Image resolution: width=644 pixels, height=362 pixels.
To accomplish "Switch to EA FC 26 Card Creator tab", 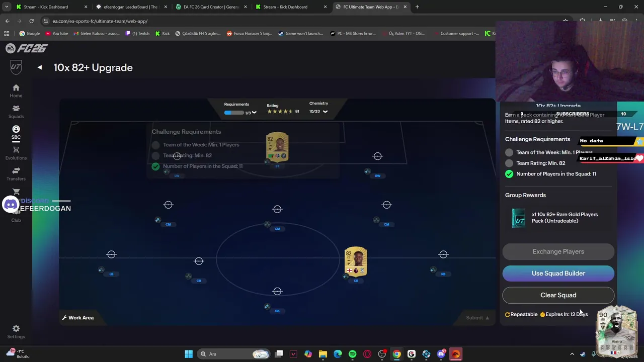I will pyautogui.click(x=210, y=7).
